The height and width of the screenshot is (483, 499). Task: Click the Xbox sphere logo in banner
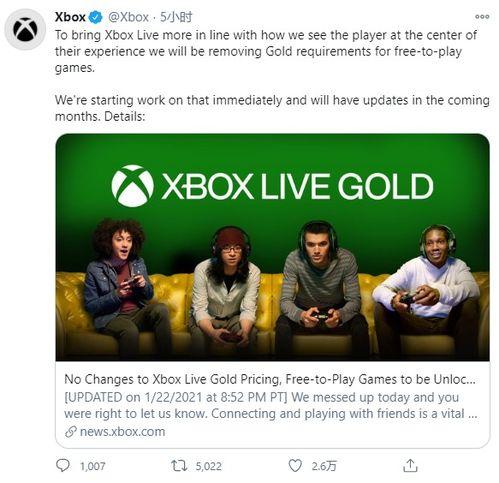pyautogui.click(x=133, y=186)
